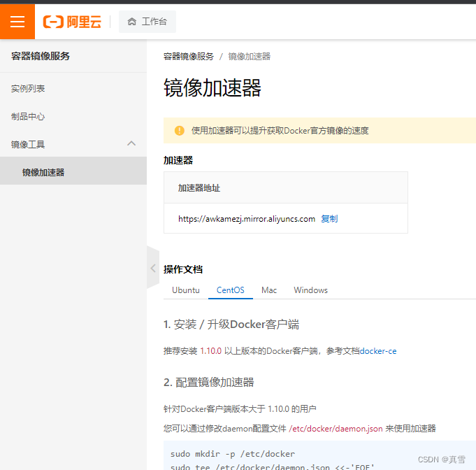476x470 pixels.
Task: Click the 加速器地址 table header
Action: click(199, 188)
